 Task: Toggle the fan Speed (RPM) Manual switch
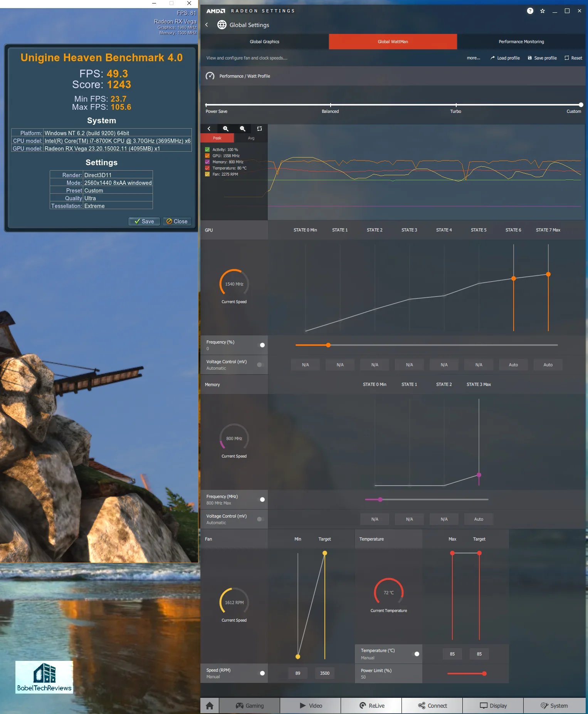click(x=261, y=673)
